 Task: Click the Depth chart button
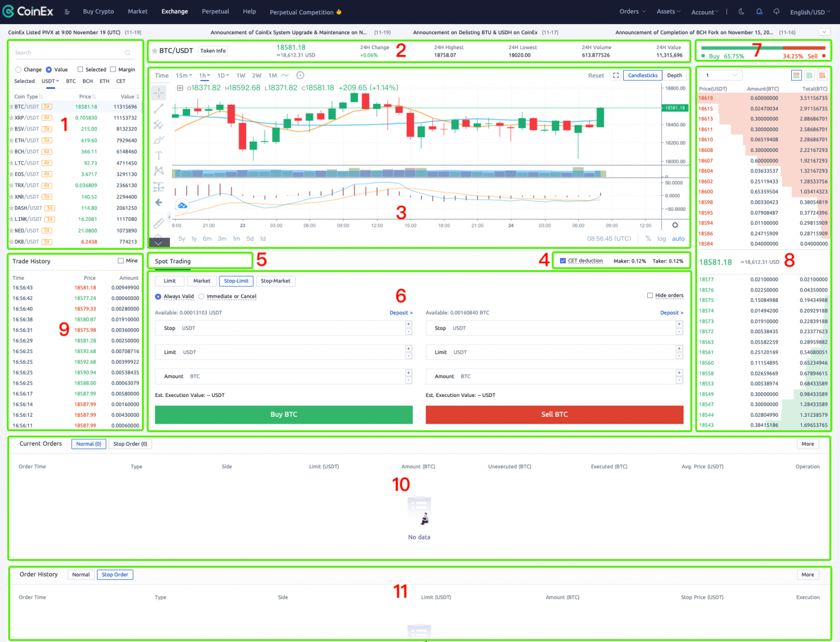[x=674, y=75]
